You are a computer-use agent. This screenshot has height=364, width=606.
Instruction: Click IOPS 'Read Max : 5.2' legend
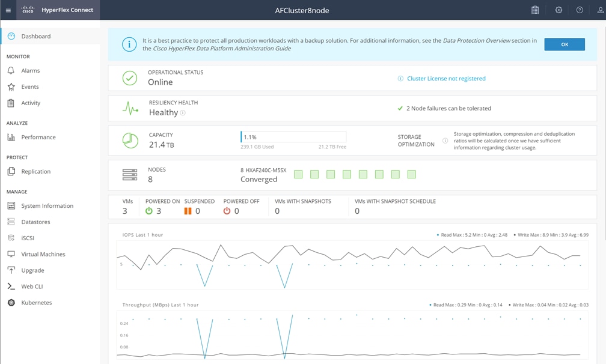tap(472, 235)
